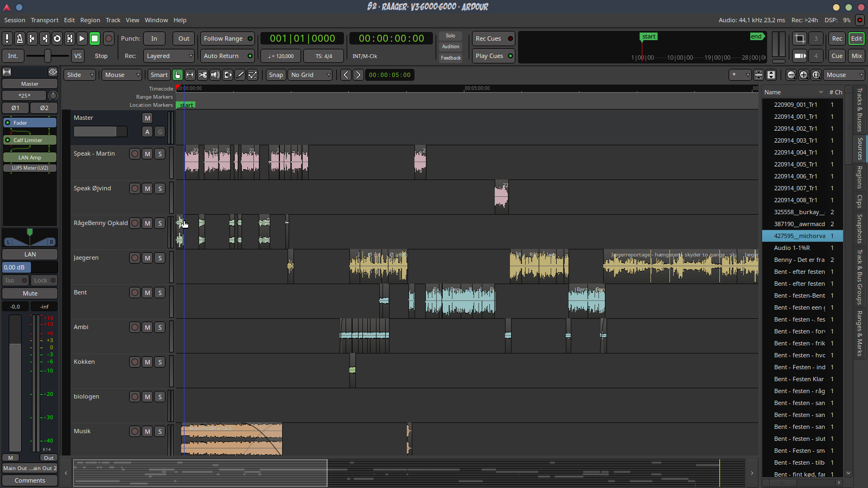Select the Cut (scissors) tool

pos(202,75)
